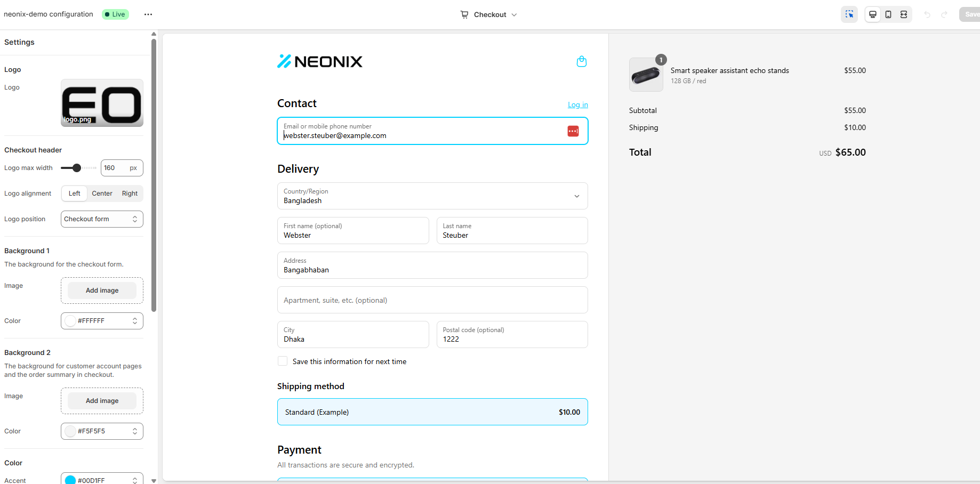Click the Save button
980x484 pixels.
[x=970, y=14]
